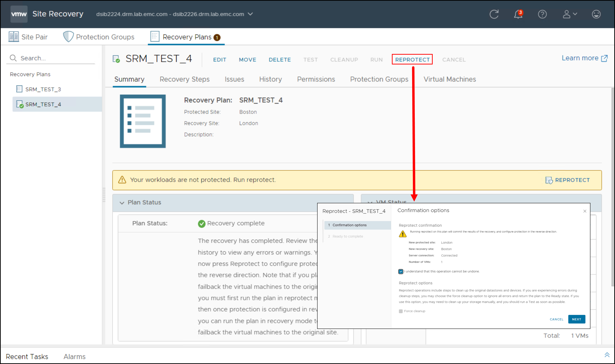Enable the Force cleanup checkbox

[401, 311]
